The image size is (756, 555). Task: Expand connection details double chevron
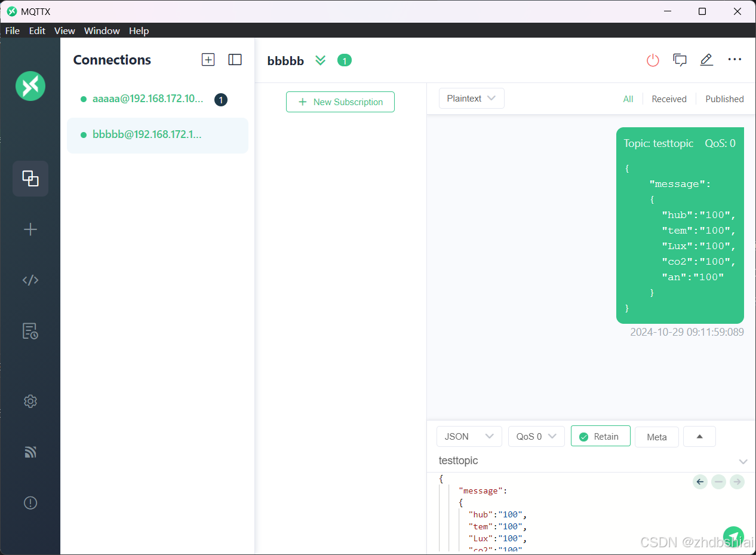(321, 60)
